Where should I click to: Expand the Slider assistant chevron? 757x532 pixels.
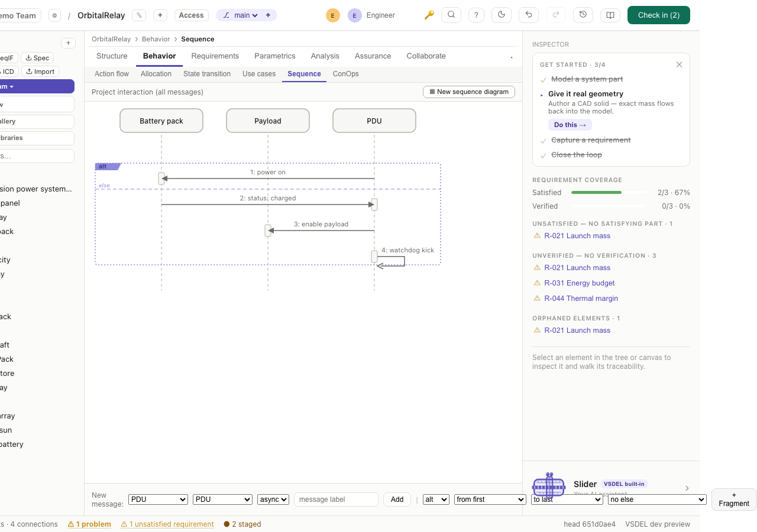tap(687, 488)
